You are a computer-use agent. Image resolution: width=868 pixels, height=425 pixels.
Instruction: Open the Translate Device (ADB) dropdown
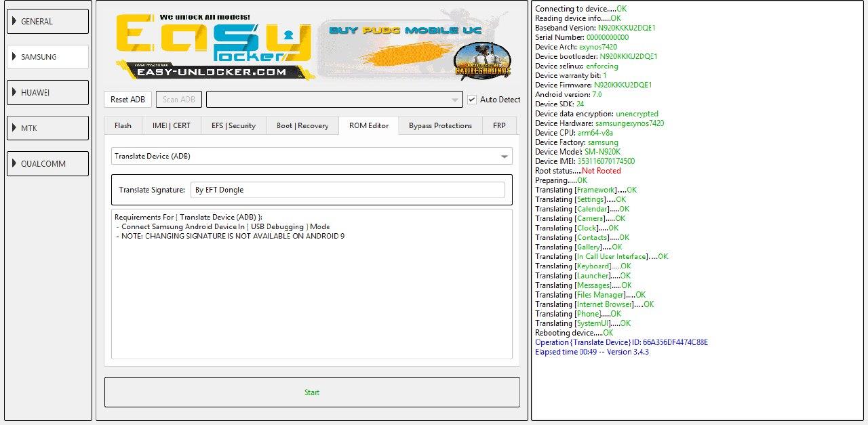(312, 156)
